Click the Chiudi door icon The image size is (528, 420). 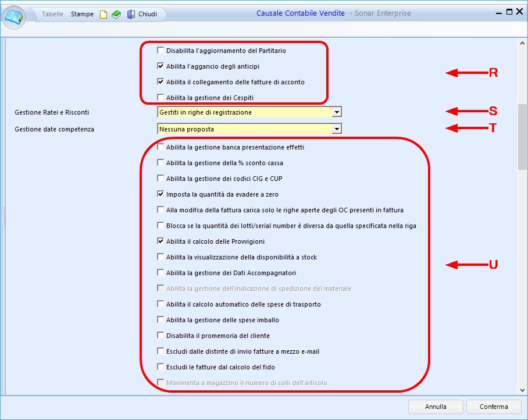point(131,14)
